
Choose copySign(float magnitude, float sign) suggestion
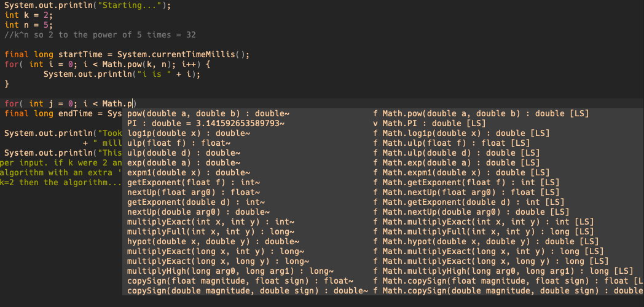(x=383, y=281)
